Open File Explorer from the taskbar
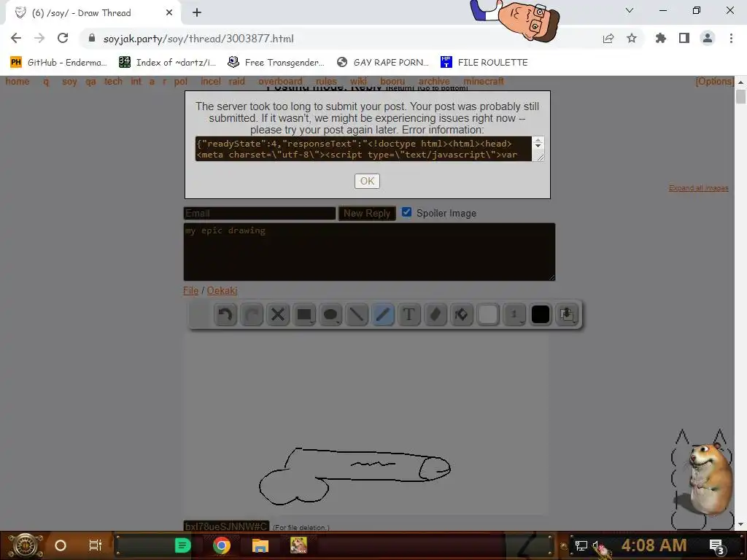This screenshot has width=747, height=560. click(260, 545)
